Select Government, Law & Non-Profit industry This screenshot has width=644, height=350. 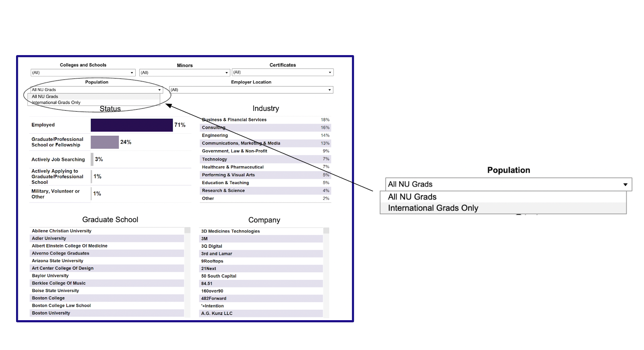[266, 151]
